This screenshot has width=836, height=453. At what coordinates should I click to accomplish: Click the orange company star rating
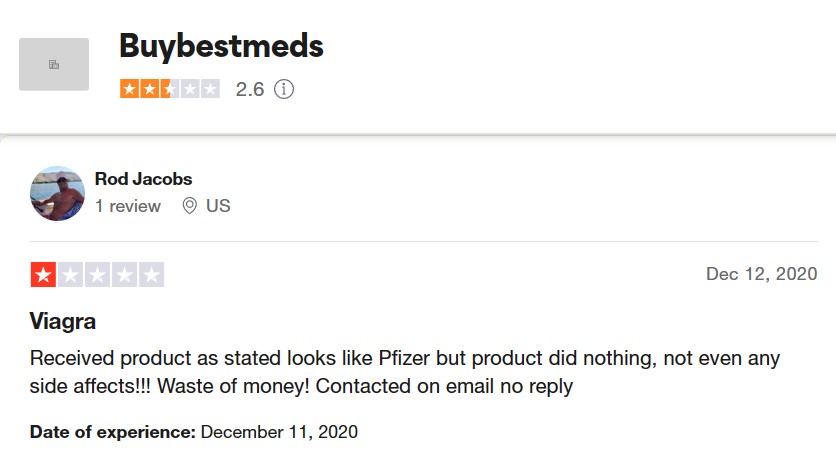point(169,89)
